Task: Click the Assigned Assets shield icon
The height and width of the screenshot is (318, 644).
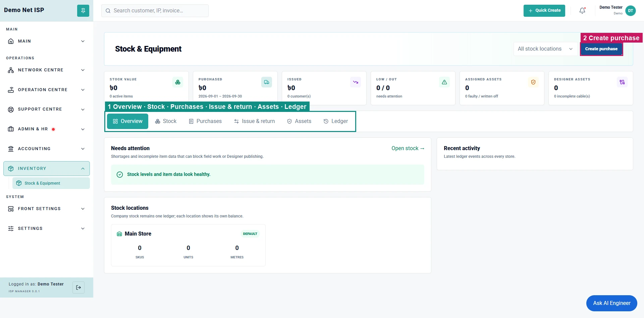Action: pyautogui.click(x=533, y=82)
